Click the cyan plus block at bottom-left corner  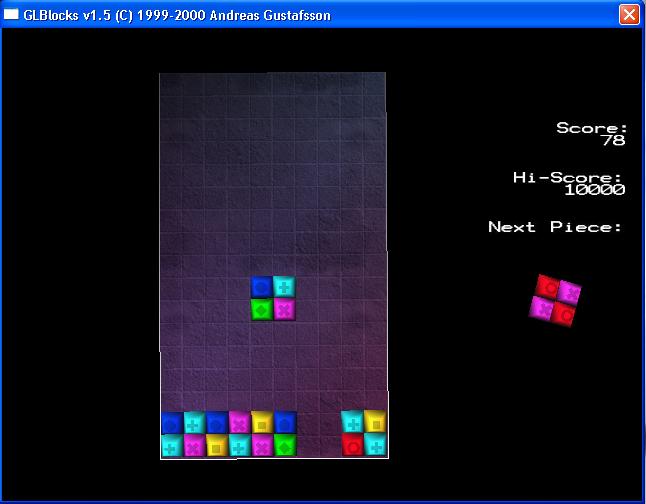[x=172, y=445]
